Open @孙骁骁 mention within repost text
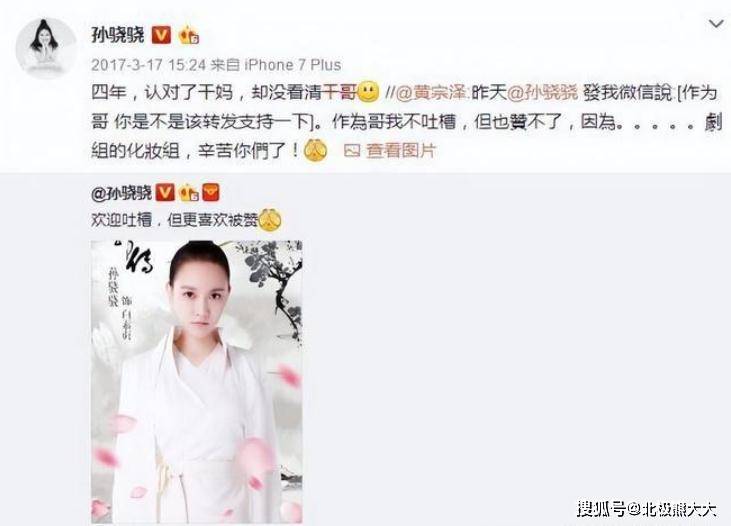 [542, 93]
